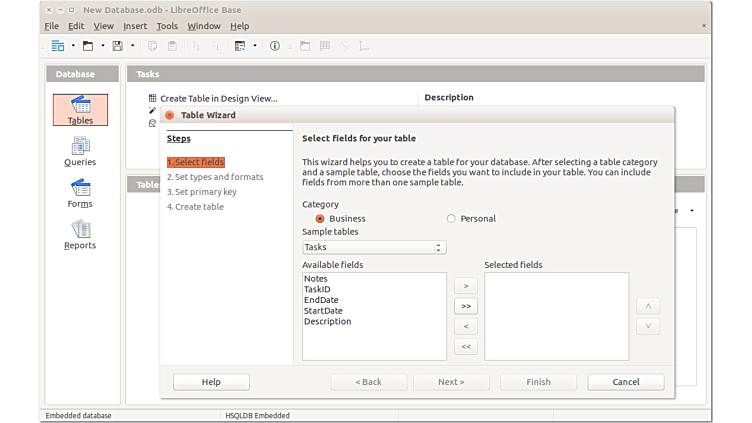This screenshot has height=423, width=752.
Task: Open the Tables section in Database pane
Action: click(80, 109)
